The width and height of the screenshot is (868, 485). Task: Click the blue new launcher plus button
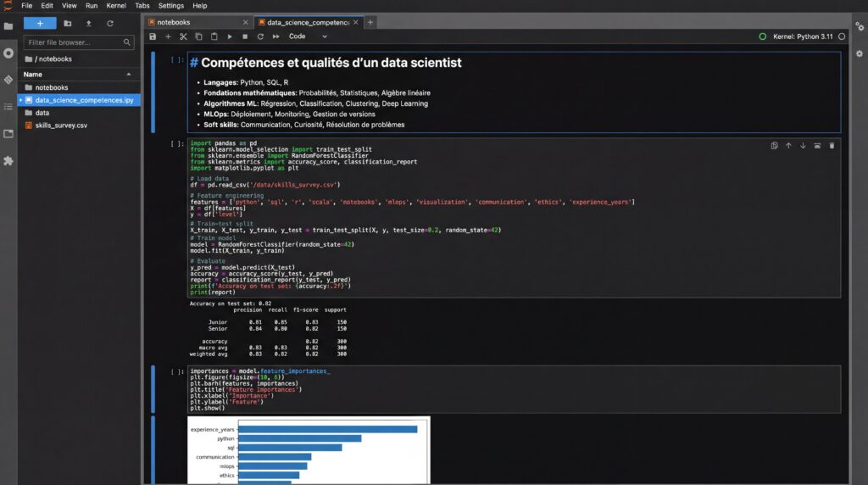(40, 23)
